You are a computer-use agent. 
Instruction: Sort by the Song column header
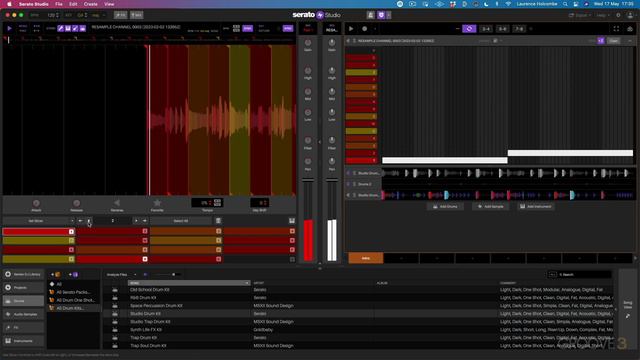tap(189, 283)
